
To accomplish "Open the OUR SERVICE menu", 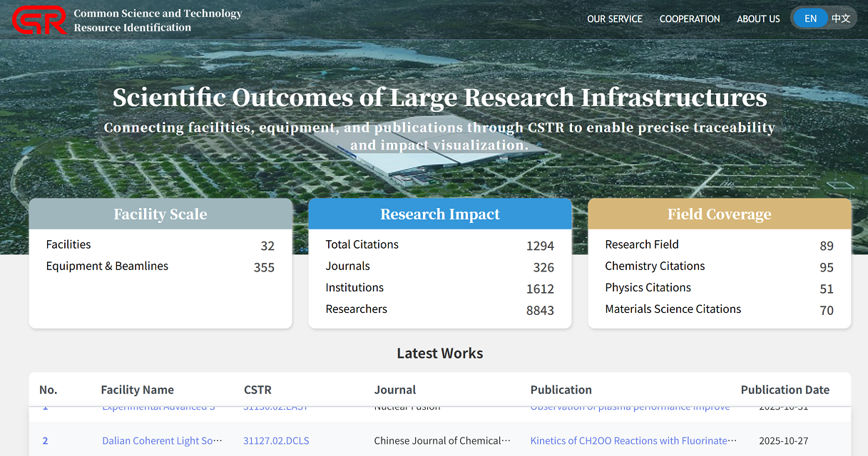I will tap(614, 19).
